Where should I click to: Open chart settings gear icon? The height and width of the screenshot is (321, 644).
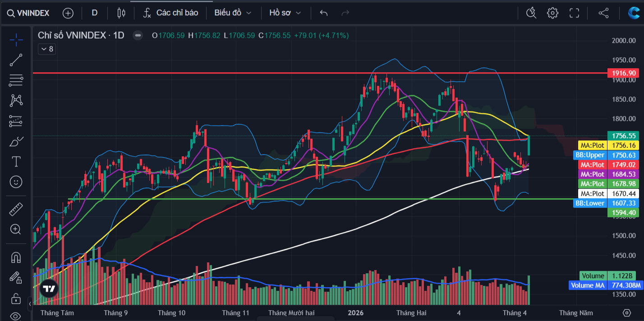pyautogui.click(x=552, y=13)
